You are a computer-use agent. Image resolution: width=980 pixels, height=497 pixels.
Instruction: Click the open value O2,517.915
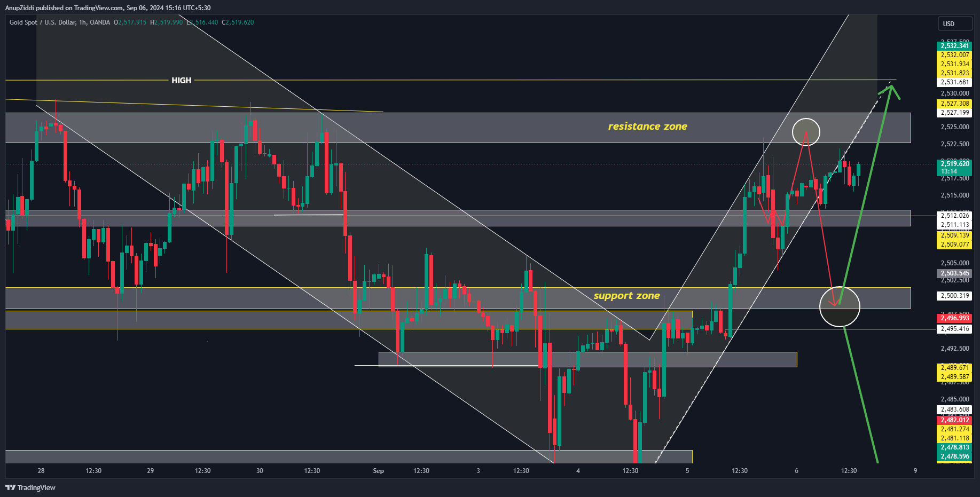pos(130,22)
